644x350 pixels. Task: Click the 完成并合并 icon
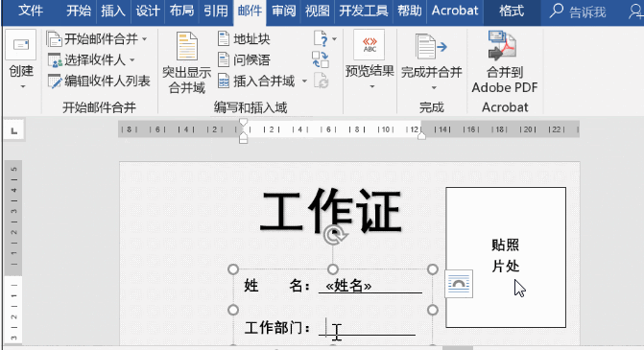(x=431, y=47)
